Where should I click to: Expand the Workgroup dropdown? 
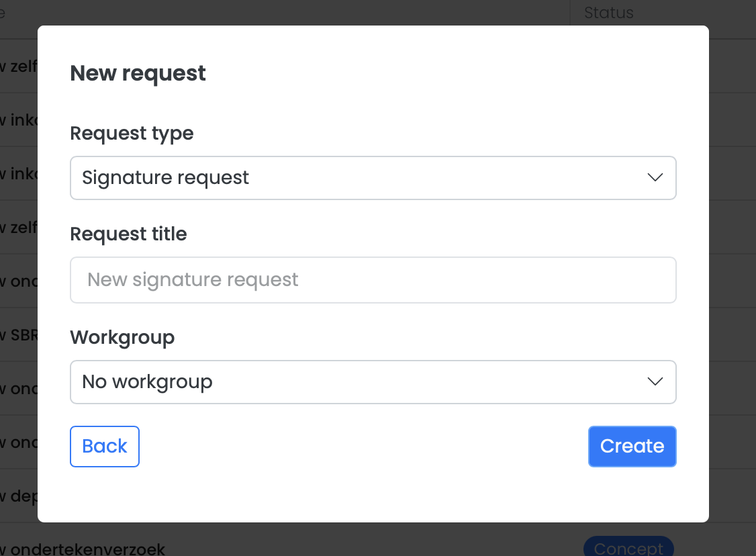[373, 382]
